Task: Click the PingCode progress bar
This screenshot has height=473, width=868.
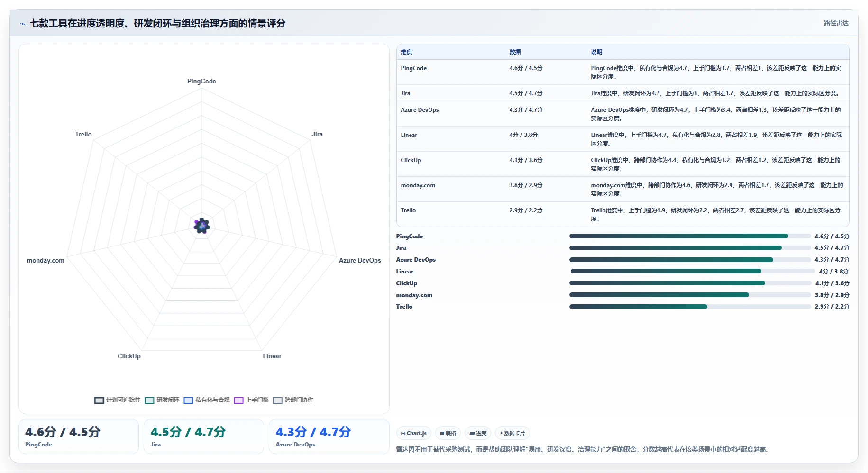Action: click(x=690, y=236)
